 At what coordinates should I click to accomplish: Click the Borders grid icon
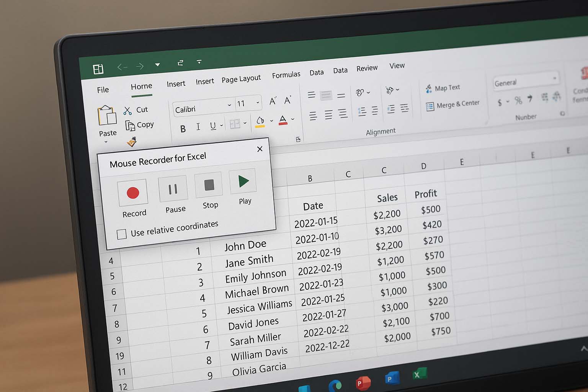234,124
